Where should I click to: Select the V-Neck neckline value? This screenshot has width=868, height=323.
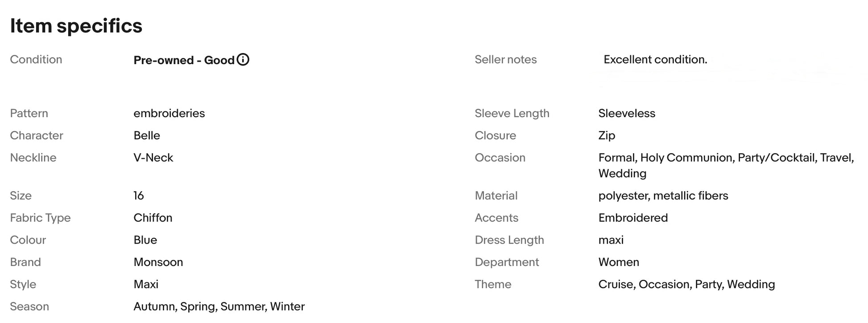(x=153, y=158)
